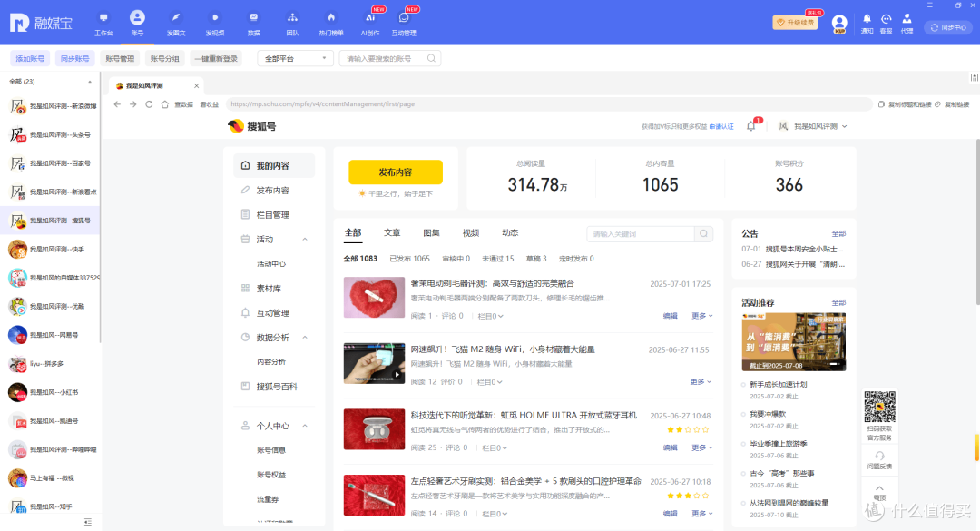
Task: Collapse the 个人中心 sidebar section
Action: coord(305,426)
